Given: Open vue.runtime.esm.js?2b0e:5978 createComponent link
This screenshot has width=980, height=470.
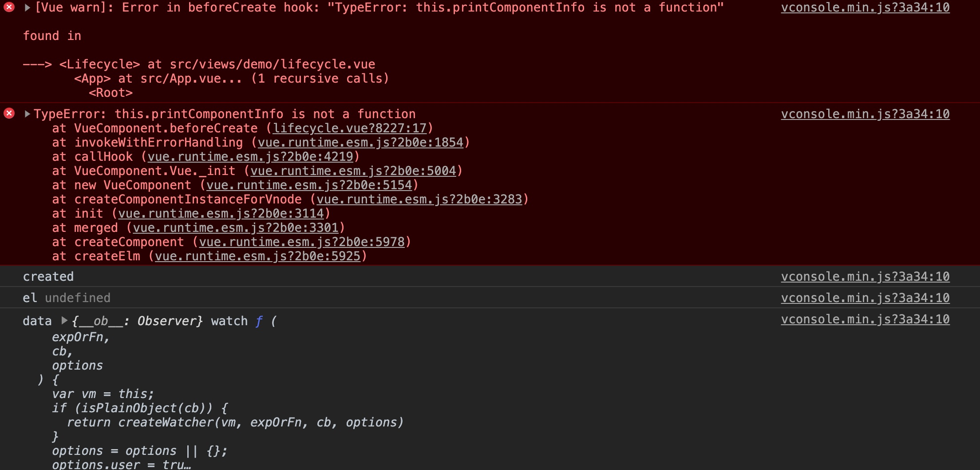Looking at the screenshot, I should click(302, 242).
